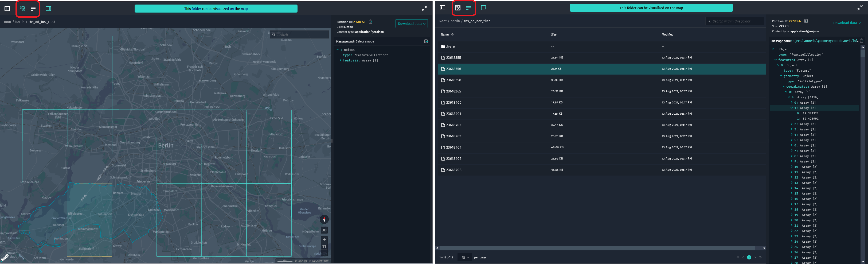
Task: Expand 10: Array [2] node
Action: click(792, 167)
